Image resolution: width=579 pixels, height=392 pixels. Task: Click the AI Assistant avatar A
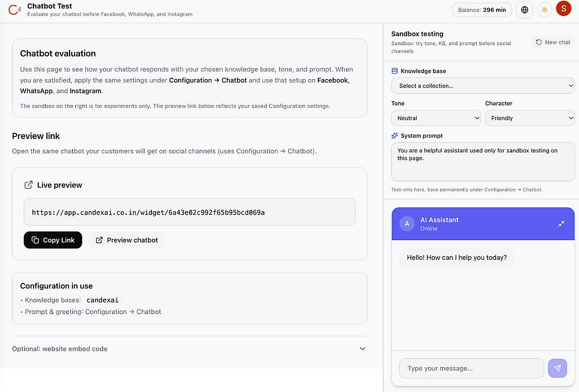(x=407, y=224)
